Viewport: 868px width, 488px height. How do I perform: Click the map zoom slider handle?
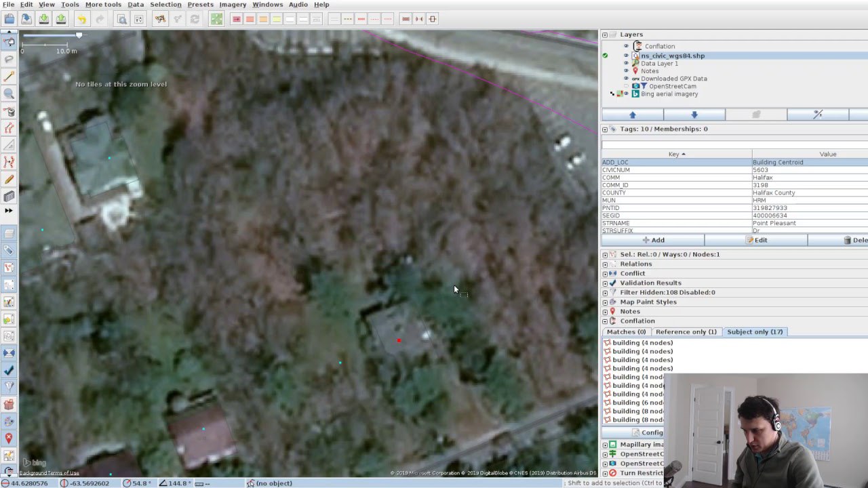pos(79,35)
